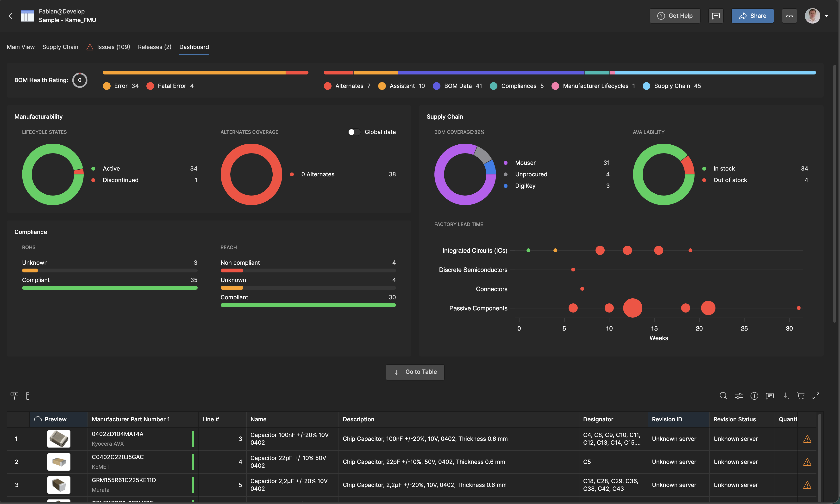Click the back arrow navigation

point(10,16)
